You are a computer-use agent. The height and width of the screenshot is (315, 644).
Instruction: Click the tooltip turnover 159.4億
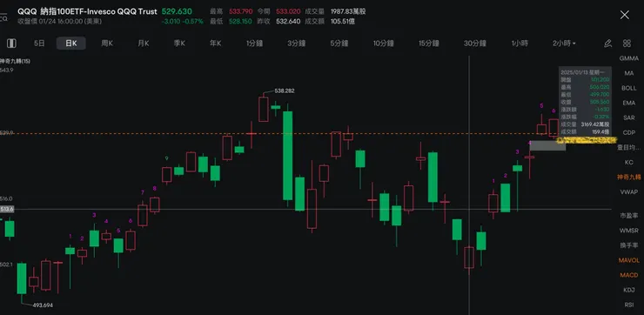click(600, 132)
